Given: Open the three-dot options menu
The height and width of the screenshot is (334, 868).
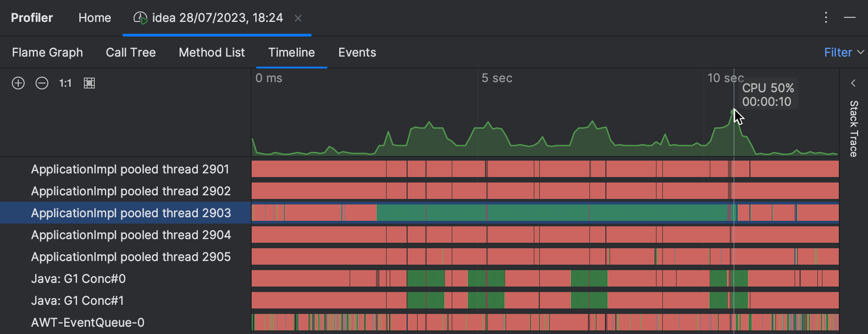Looking at the screenshot, I should 826,18.
